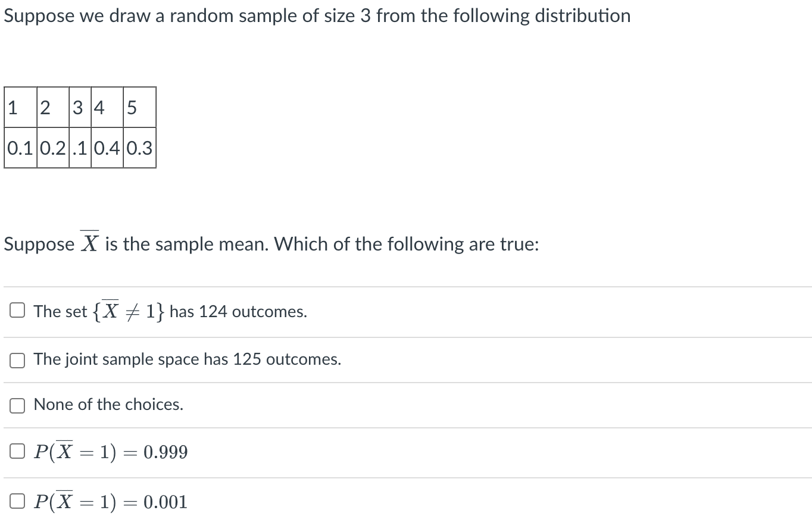Check the option saying set has 124 outcomes
The image size is (812, 526).
click(x=17, y=310)
